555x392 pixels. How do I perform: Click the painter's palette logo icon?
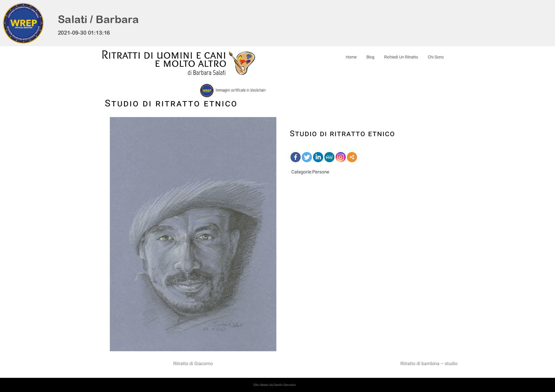click(242, 63)
